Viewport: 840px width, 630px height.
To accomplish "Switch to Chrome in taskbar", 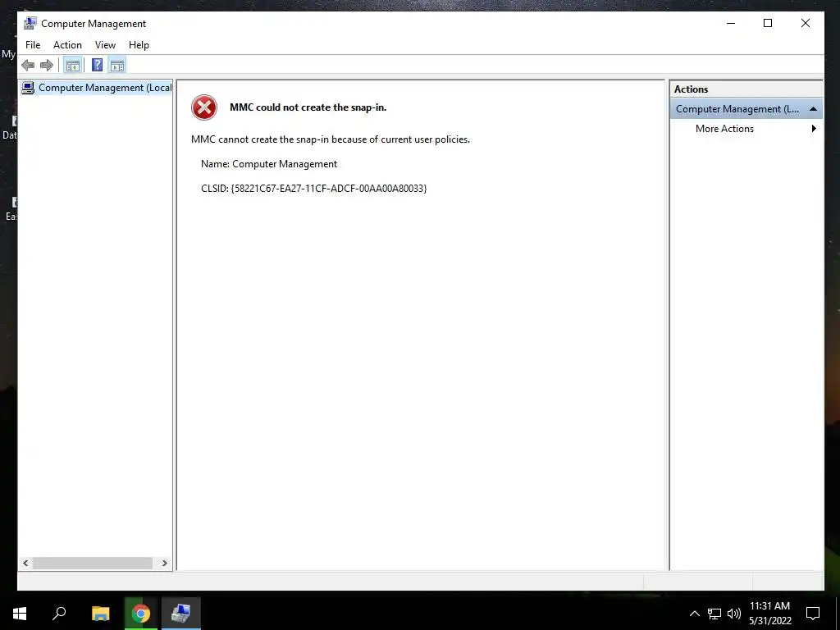I will (x=141, y=614).
